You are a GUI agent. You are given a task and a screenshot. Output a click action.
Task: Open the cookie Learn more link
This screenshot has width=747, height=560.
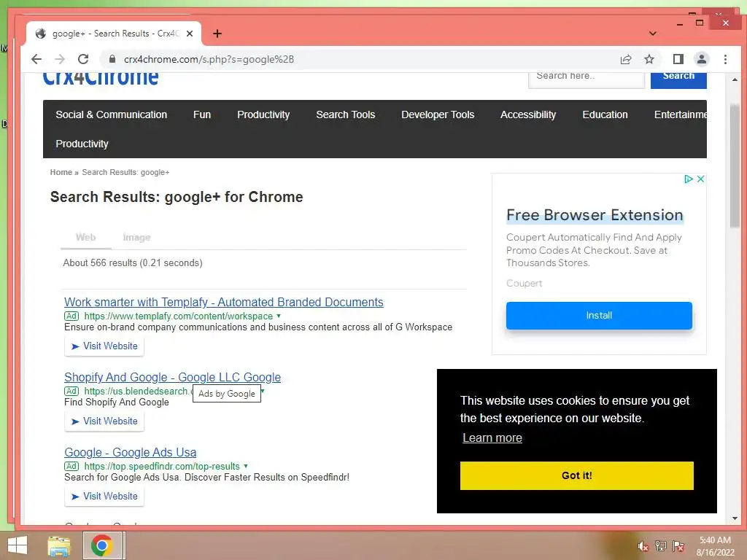click(x=492, y=437)
